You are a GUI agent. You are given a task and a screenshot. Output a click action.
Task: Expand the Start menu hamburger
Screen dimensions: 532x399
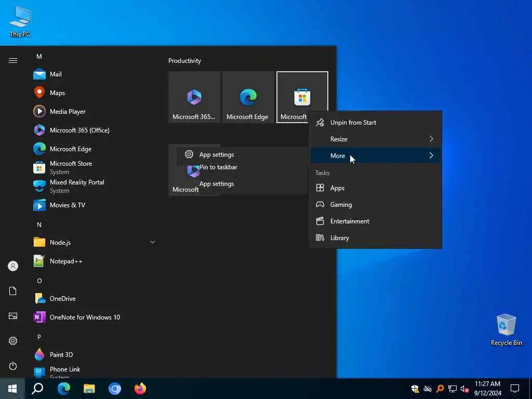pyautogui.click(x=13, y=61)
